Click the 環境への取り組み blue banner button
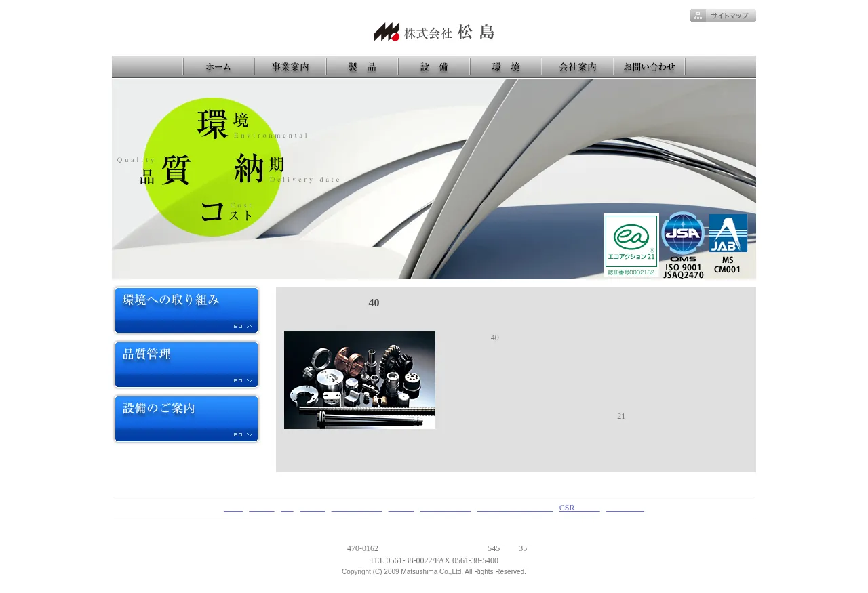 tap(186, 310)
